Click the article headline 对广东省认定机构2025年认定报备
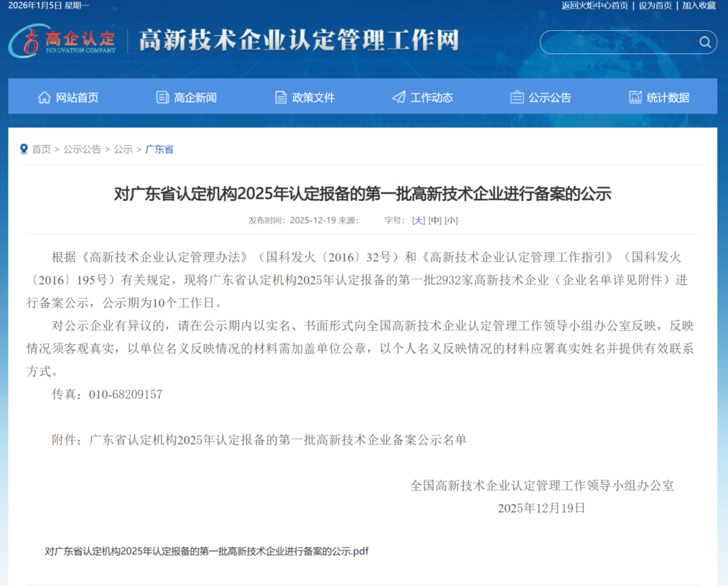Screen dimensions: 728x586 pyautogui.click(x=363, y=193)
